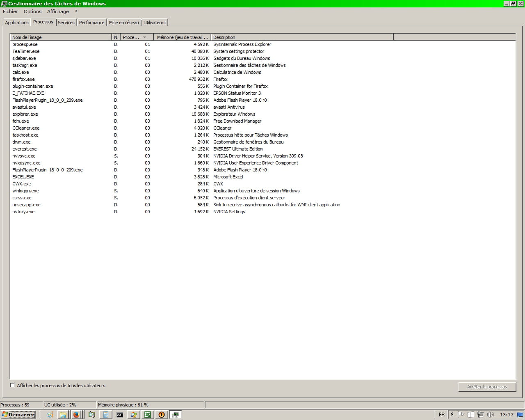Click the clock showing 13:17
This screenshot has width=525, height=420.
(x=507, y=415)
